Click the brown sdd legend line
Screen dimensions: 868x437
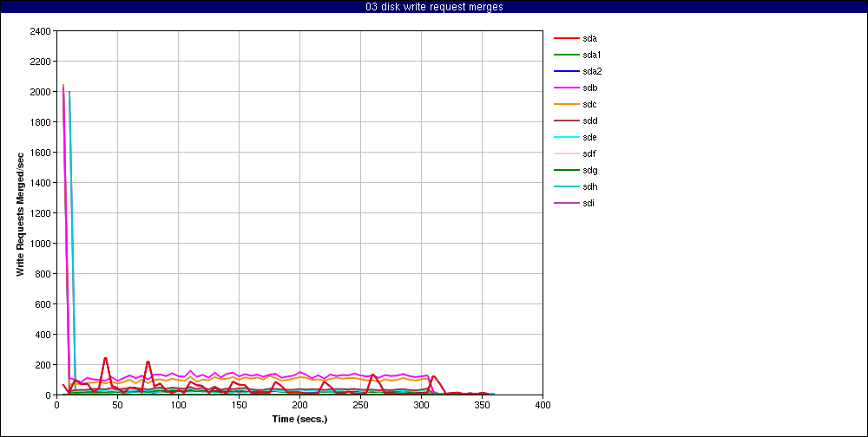(x=566, y=121)
